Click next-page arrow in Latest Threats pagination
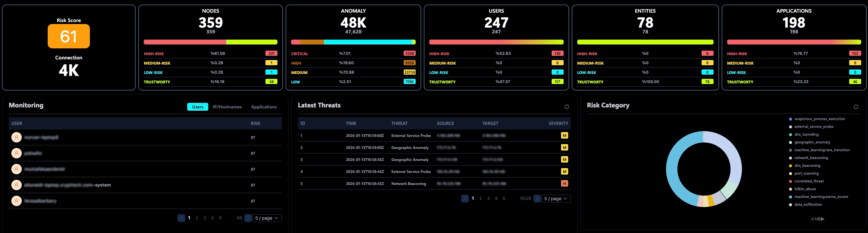868x233 pixels. click(x=537, y=199)
